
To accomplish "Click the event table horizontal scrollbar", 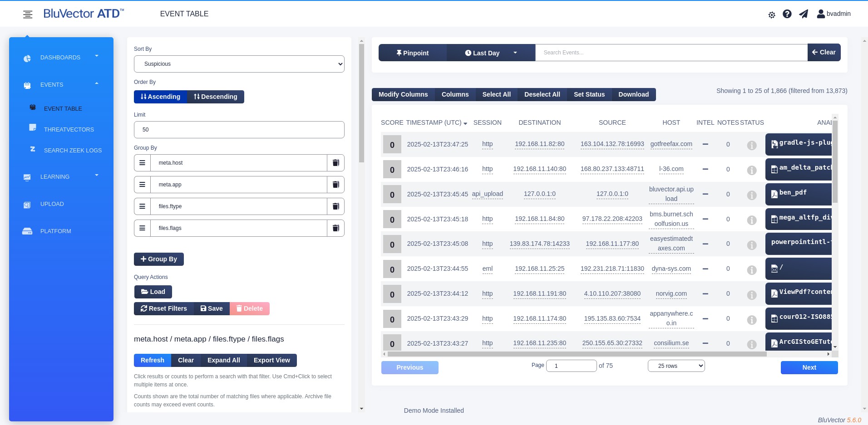I will tap(577, 354).
